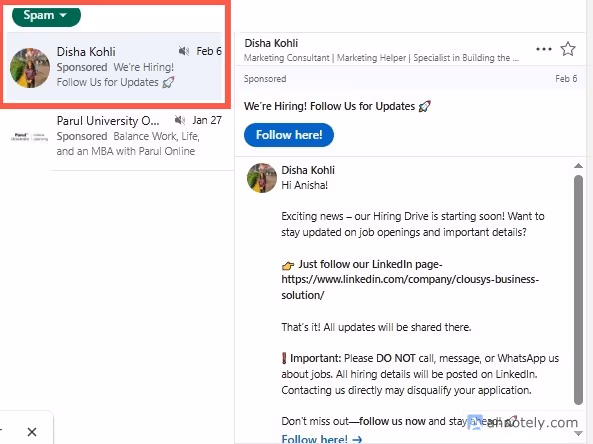Screen dimensions: 593x444
Task: Click the 'Hi Anisha!' greeting text
Action: [x=304, y=185]
